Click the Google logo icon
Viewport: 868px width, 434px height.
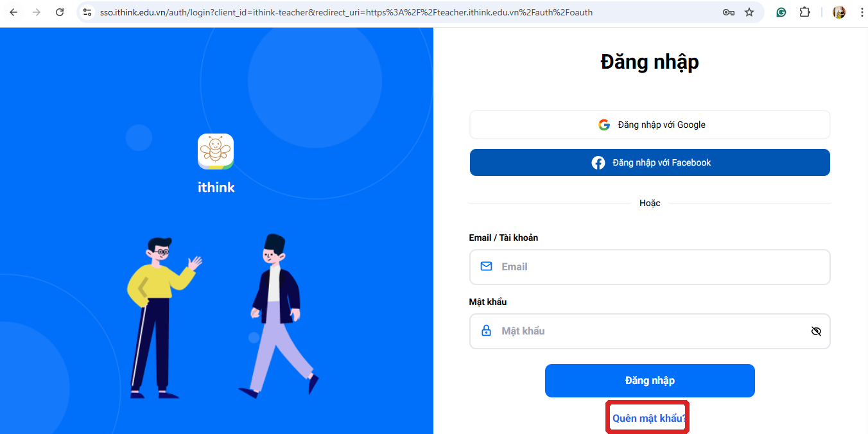tap(603, 125)
